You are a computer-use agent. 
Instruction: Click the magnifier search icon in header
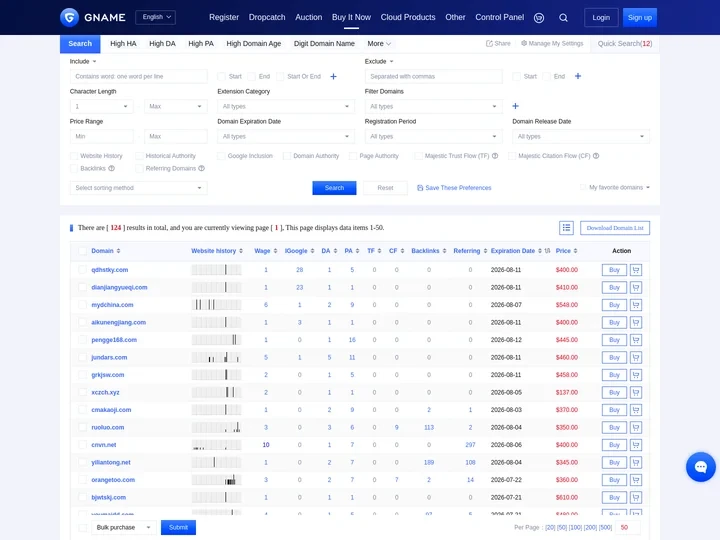[563, 17]
